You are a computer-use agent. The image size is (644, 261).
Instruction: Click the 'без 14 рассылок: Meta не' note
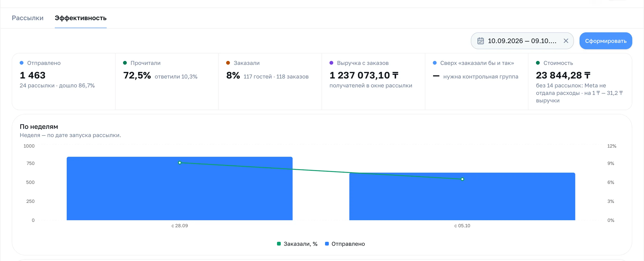click(x=571, y=86)
